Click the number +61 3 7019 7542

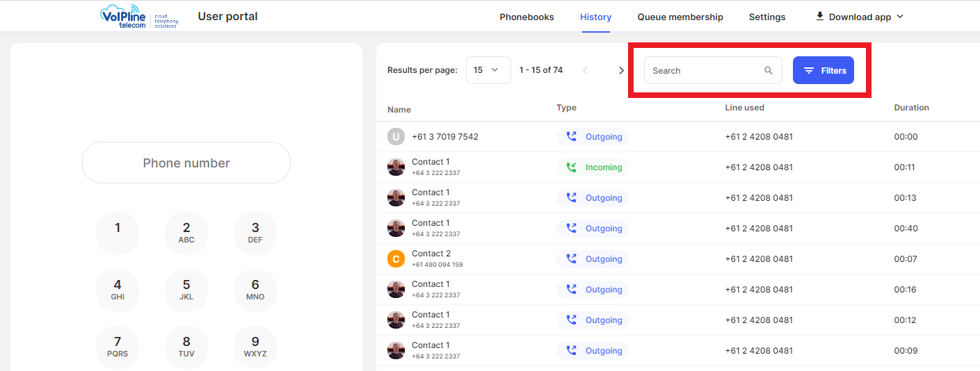pos(445,137)
